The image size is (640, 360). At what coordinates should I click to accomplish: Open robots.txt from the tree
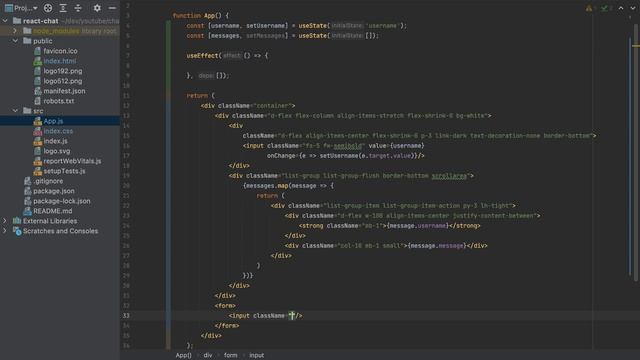[x=59, y=101]
